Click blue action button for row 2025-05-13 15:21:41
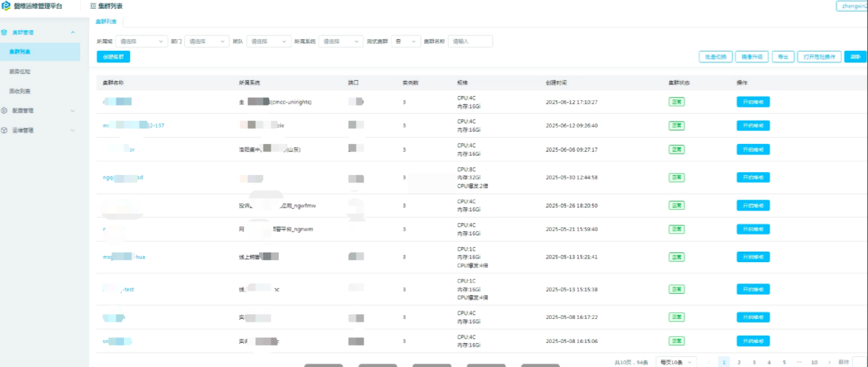 point(753,257)
